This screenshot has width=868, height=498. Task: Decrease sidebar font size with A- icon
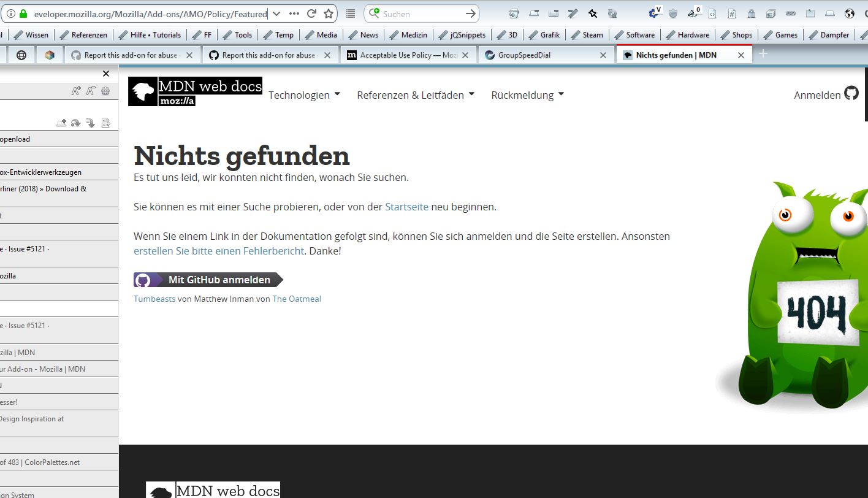[x=91, y=91]
